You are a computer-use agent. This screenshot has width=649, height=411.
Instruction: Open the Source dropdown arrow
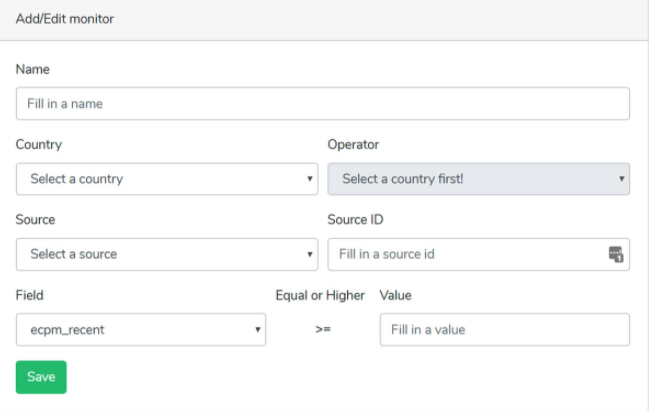310,254
